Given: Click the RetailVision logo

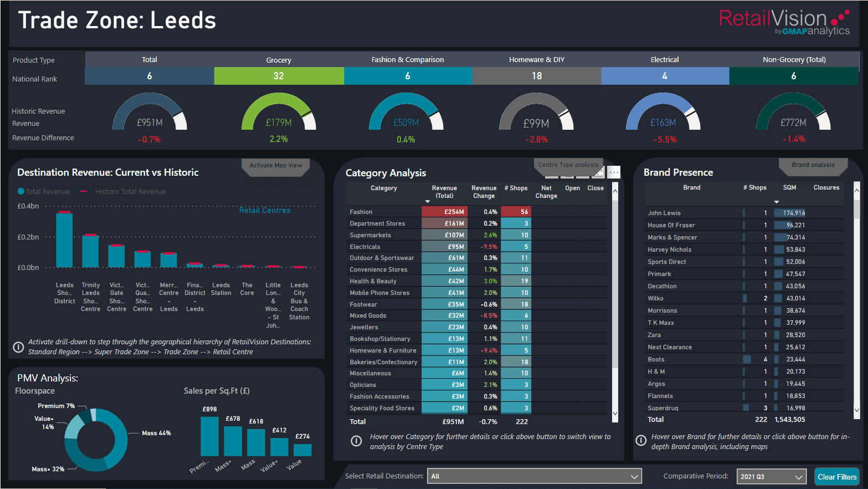Looking at the screenshot, I should tap(784, 22).
